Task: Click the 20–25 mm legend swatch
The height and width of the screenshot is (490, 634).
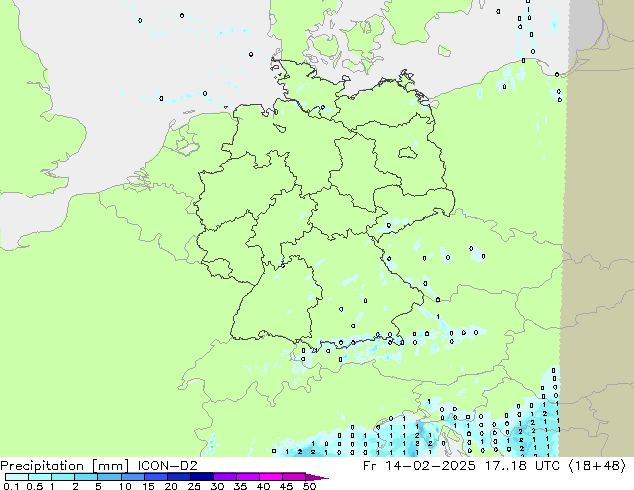Action: click(178, 477)
